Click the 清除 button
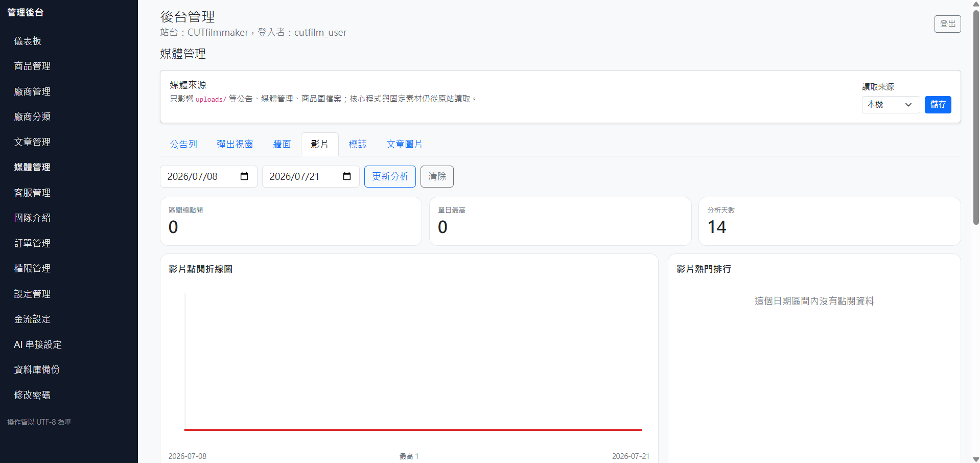This screenshot has width=980, height=463. pyautogui.click(x=437, y=176)
